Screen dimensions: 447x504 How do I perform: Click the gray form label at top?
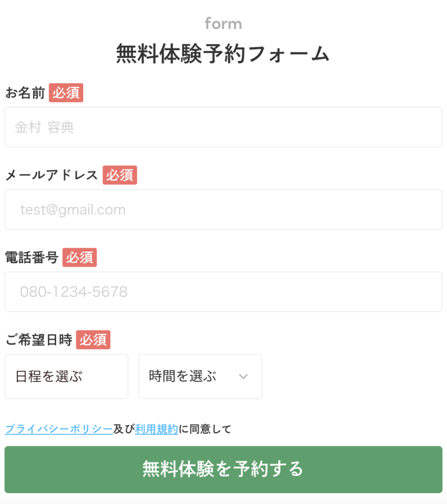223,23
